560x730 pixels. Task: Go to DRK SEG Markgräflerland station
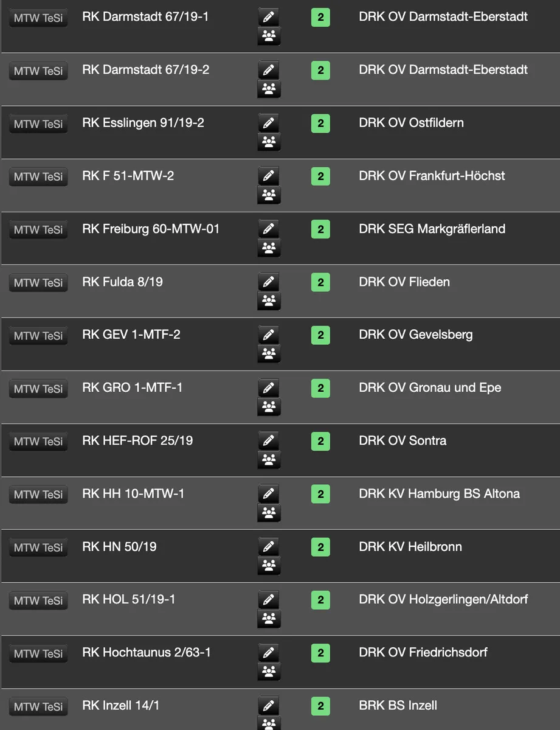(432, 229)
